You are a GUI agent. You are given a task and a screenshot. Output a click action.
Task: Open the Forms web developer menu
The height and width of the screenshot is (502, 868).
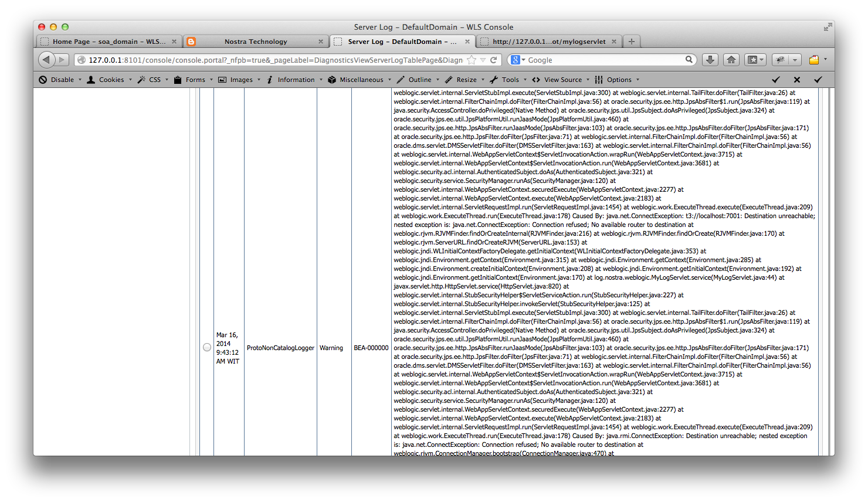pos(194,80)
